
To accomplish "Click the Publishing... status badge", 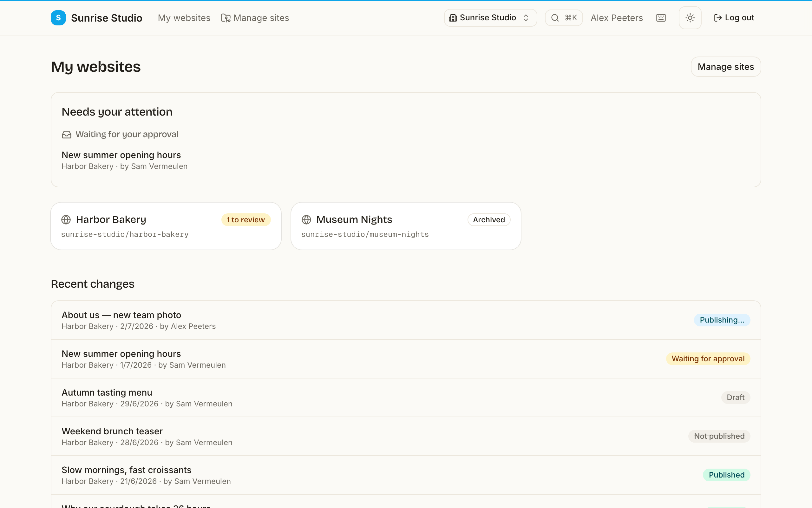I will [722, 320].
